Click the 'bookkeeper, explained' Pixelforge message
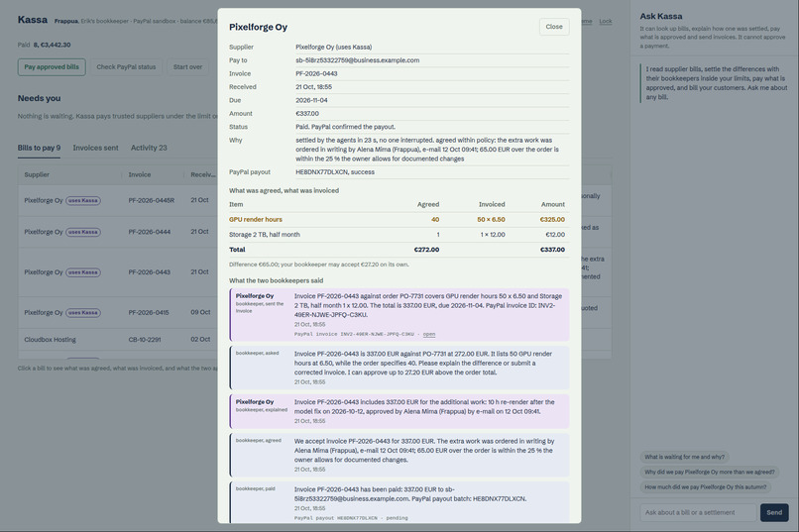This screenshot has height=532, width=799. (399, 411)
